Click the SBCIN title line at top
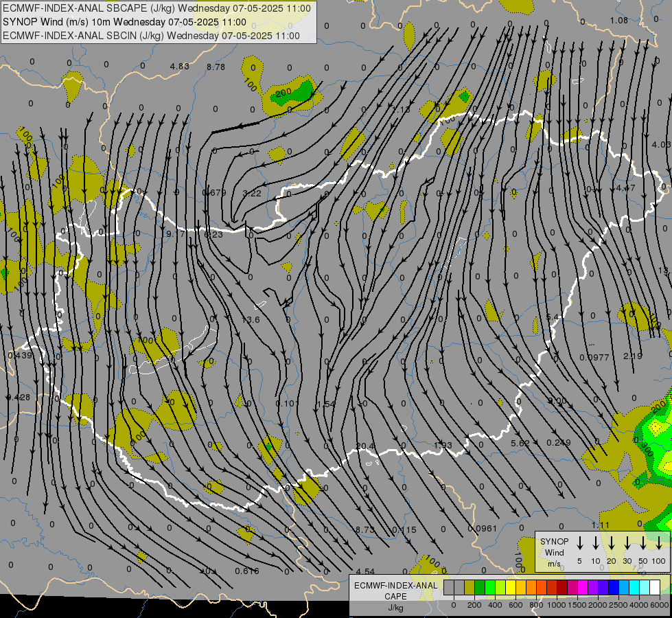This screenshot has width=672, height=618. [x=151, y=36]
